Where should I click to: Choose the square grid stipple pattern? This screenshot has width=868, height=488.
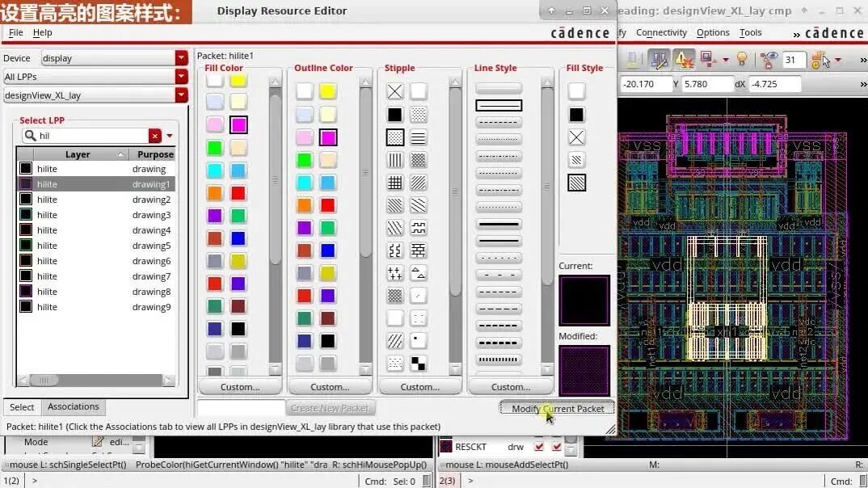394,183
